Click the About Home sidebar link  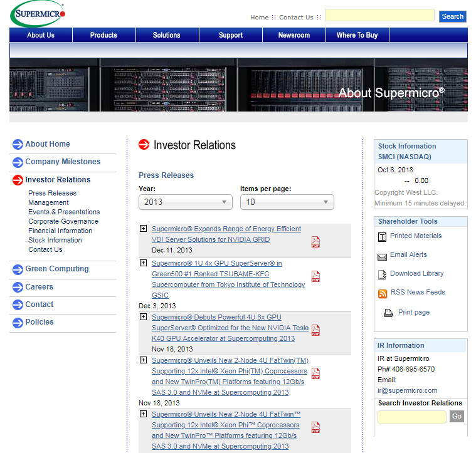click(48, 144)
